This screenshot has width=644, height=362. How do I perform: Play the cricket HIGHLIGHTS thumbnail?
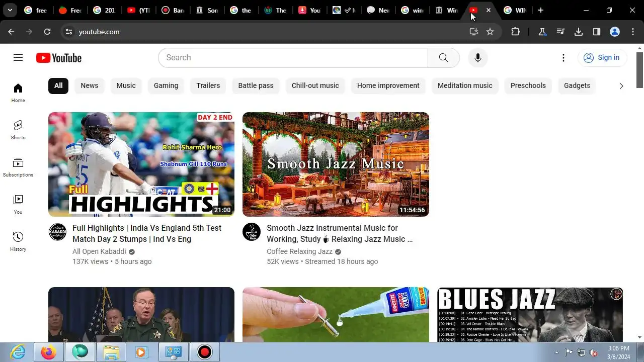[141, 164]
